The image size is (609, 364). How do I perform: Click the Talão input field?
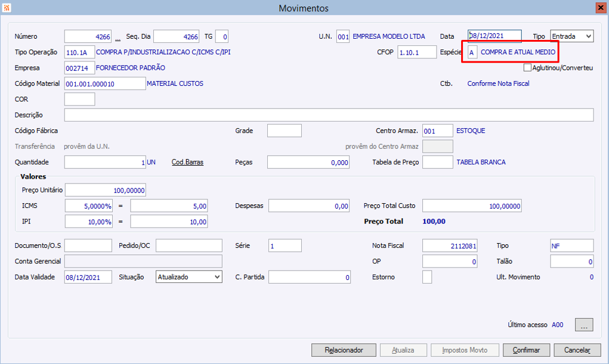pyautogui.click(x=571, y=262)
